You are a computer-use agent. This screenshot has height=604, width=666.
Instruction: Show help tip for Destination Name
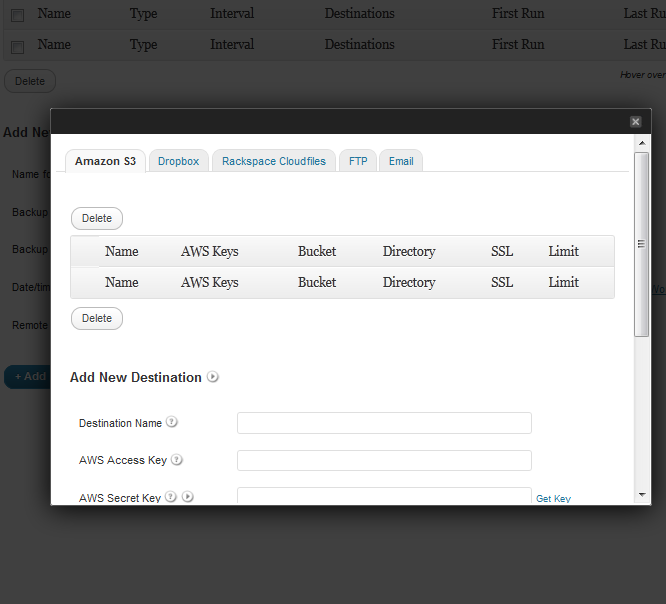pos(172,422)
